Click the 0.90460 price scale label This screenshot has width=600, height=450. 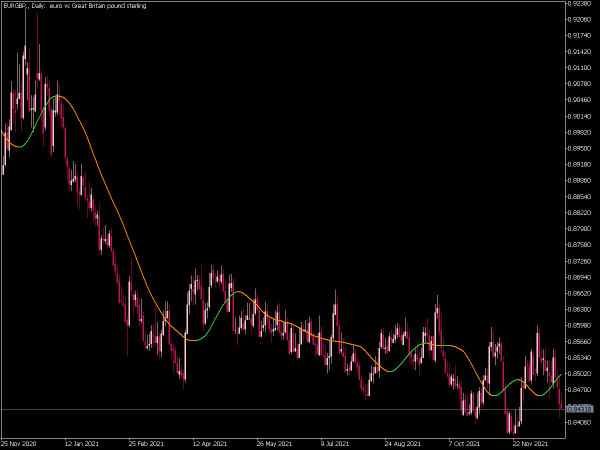[x=580, y=100]
